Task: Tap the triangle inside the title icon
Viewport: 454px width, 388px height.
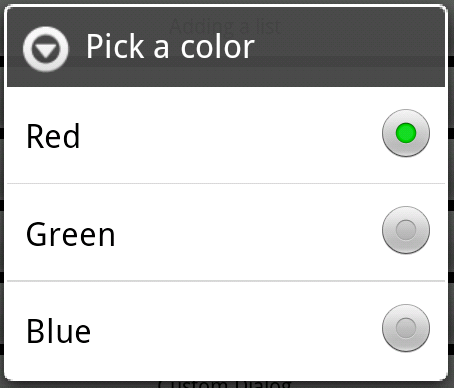Action: click(46, 51)
